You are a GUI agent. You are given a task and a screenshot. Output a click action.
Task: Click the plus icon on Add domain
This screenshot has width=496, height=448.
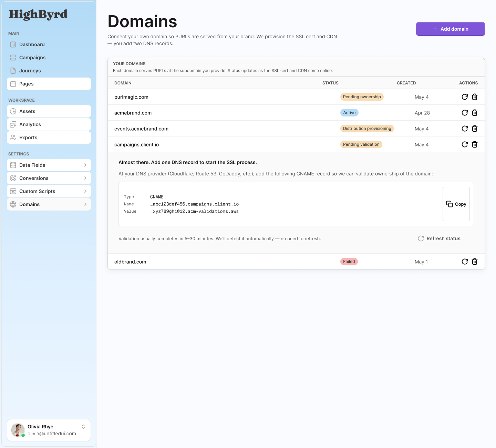tap(435, 29)
